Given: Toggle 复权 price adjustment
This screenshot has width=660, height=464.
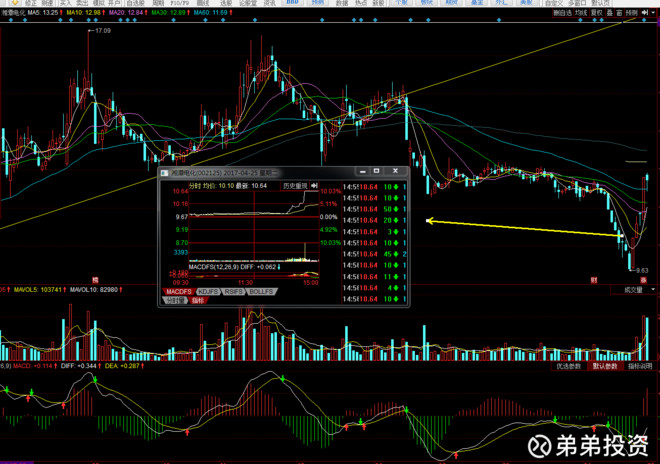Looking at the screenshot, I should click(596, 13).
